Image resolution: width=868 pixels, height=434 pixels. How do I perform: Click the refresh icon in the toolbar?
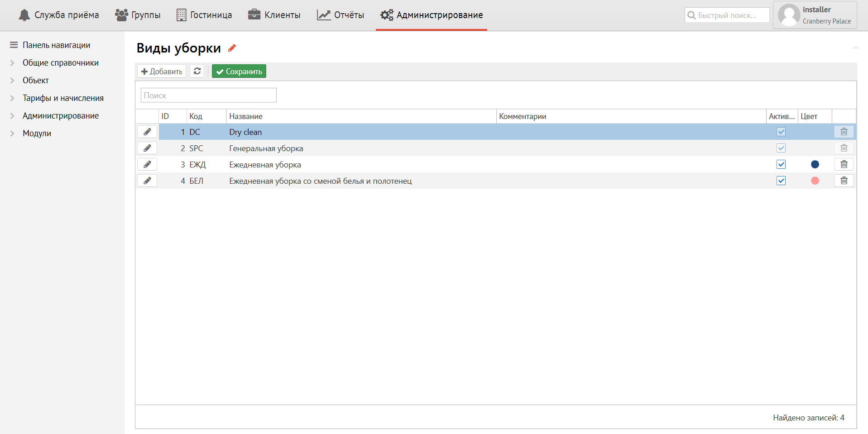click(x=197, y=71)
